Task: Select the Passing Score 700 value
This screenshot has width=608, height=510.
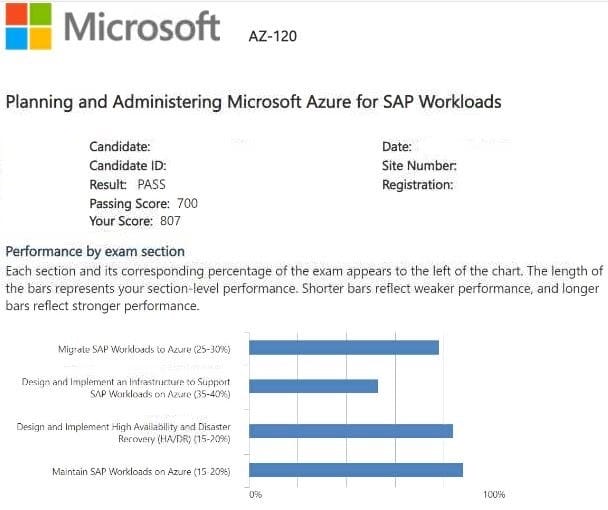Action: pyautogui.click(x=187, y=203)
